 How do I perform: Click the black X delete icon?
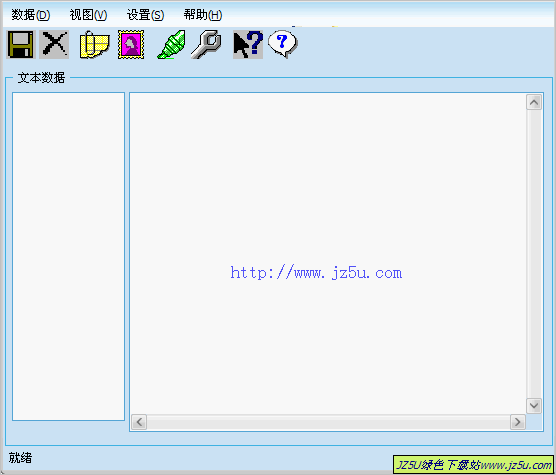point(54,44)
